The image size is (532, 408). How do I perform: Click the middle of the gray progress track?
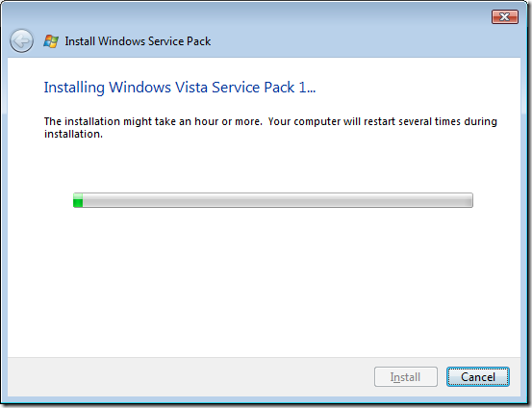[273, 200]
